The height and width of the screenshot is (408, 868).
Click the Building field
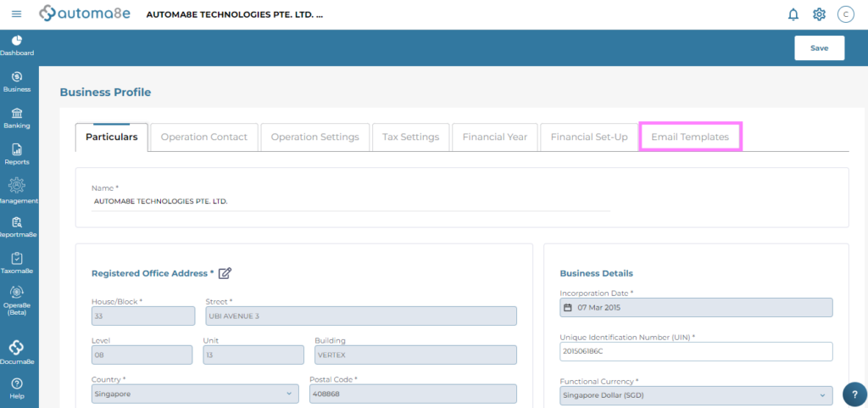coord(415,355)
